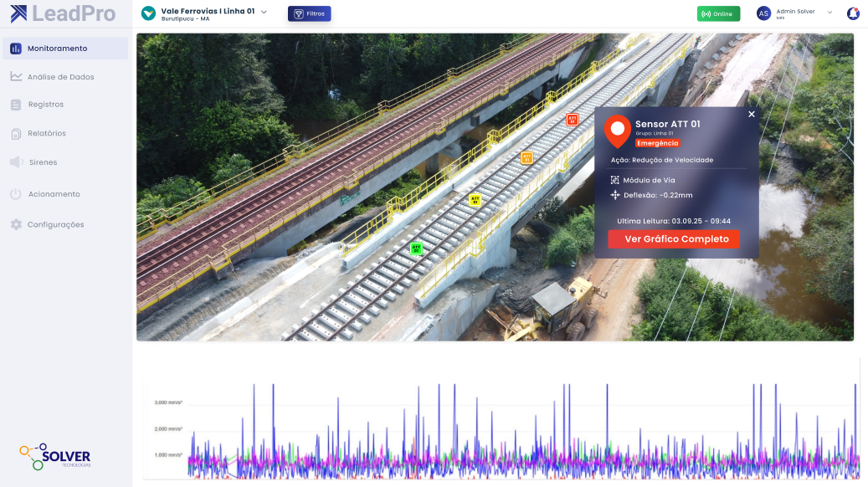
Task: Expand the Vale Ferrovias I Linha 01 dropdown
Action: 264,12
